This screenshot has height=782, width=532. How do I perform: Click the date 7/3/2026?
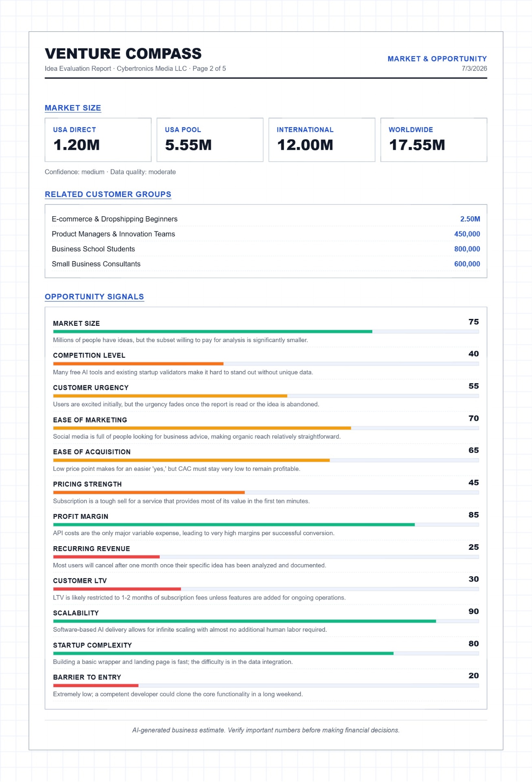click(474, 68)
